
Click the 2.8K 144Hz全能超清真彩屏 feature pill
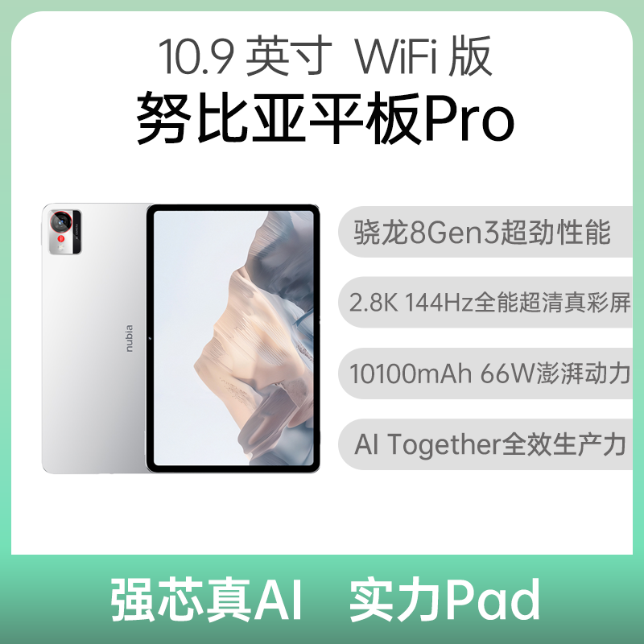coord(485,303)
